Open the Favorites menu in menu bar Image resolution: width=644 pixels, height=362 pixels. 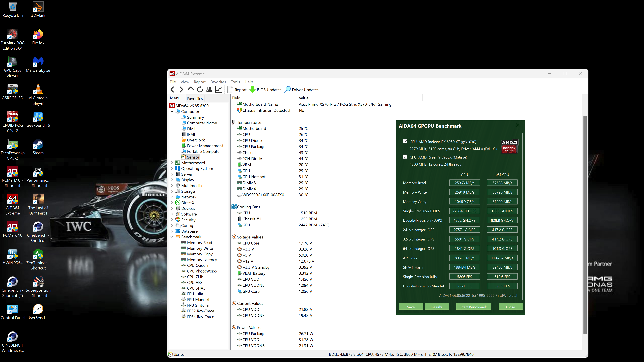pyautogui.click(x=218, y=82)
